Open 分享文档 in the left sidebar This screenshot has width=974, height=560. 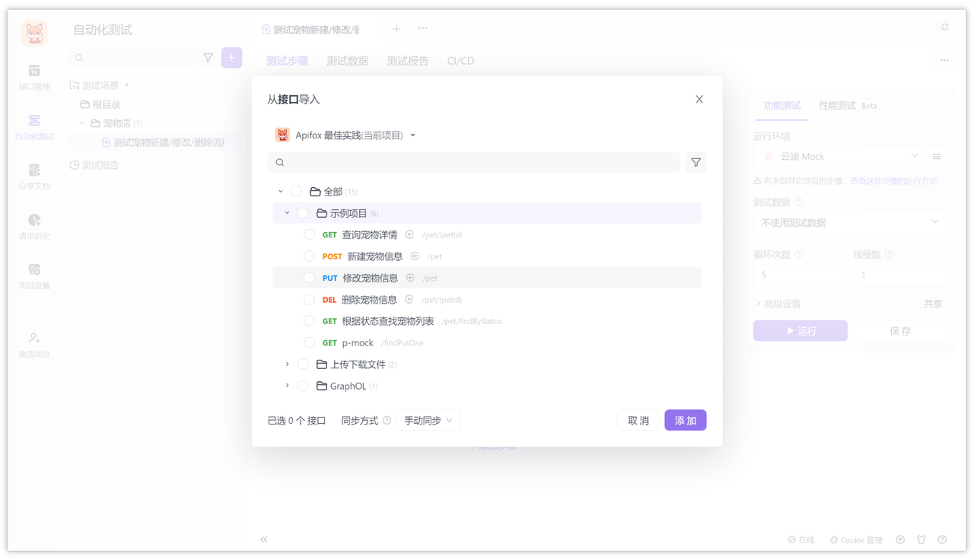(x=34, y=177)
